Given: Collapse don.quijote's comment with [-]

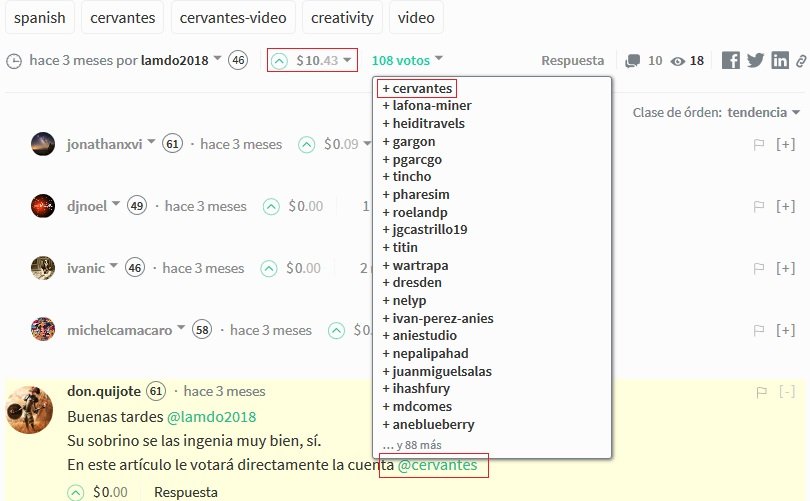Looking at the screenshot, I should coord(787,392).
